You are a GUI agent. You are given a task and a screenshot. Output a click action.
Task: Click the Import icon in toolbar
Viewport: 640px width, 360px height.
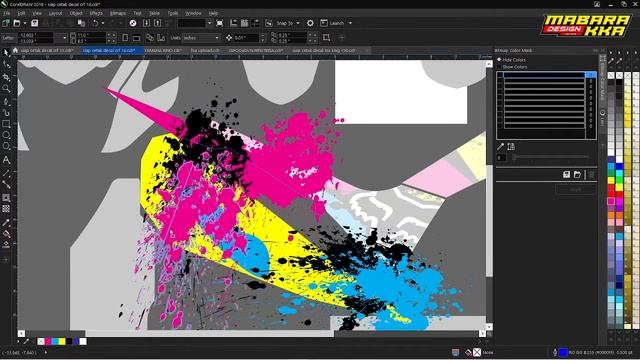pos(146,23)
